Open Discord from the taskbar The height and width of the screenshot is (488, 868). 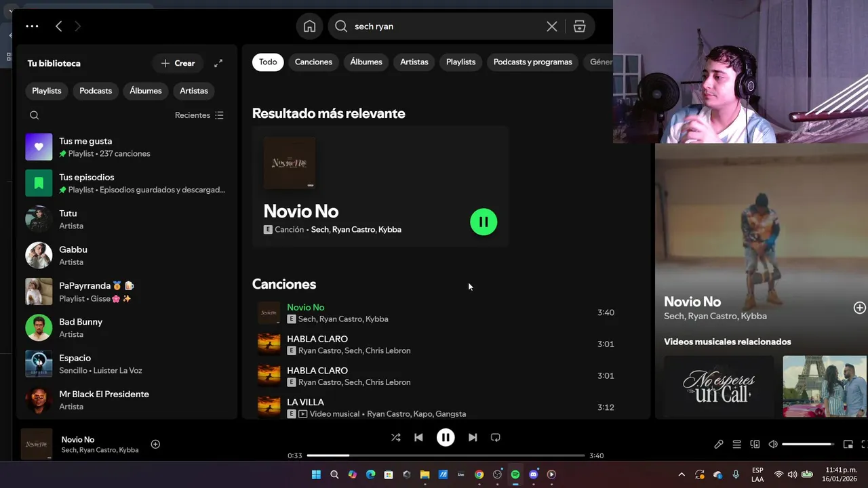click(533, 474)
